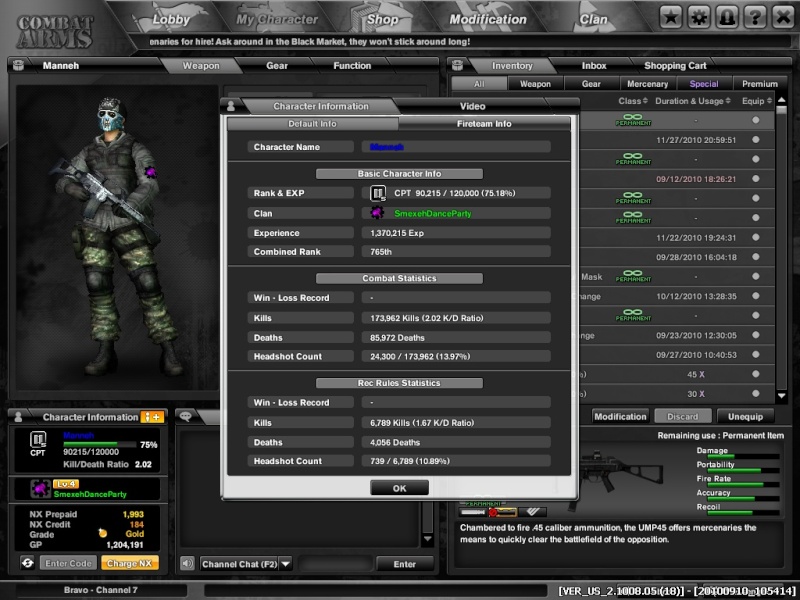Click the Damage stat bar
The height and width of the screenshot is (600, 800).
(743, 456)
